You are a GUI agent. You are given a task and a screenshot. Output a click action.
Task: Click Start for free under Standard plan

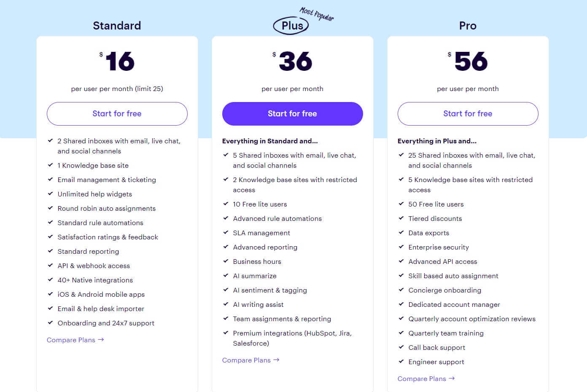point(117,114)
